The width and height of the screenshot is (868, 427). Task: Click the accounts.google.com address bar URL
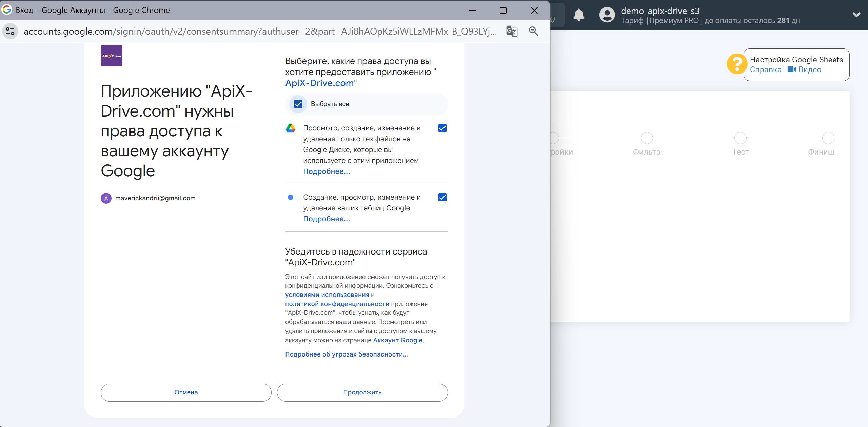(260, 31)
